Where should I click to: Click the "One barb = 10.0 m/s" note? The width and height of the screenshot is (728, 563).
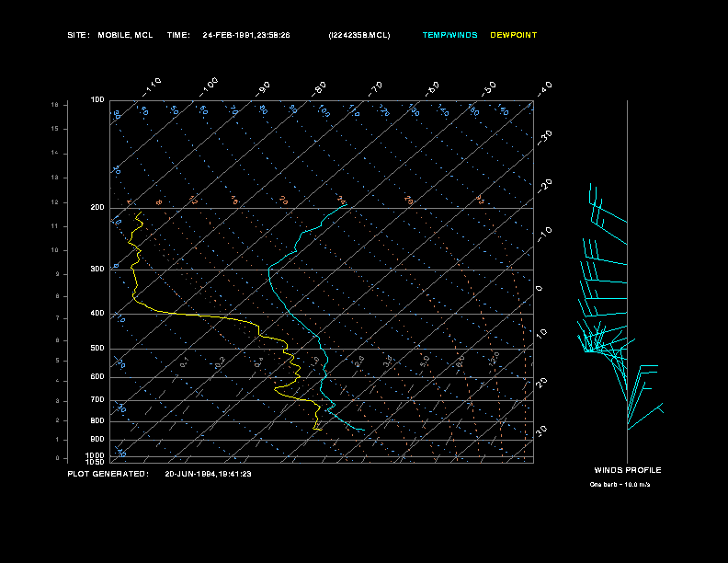[x=620, y=485]
